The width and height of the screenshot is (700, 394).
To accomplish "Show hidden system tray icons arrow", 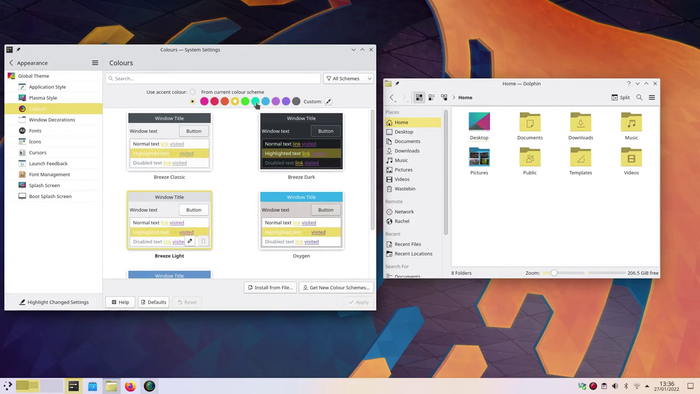I will (x=647, y=386).
